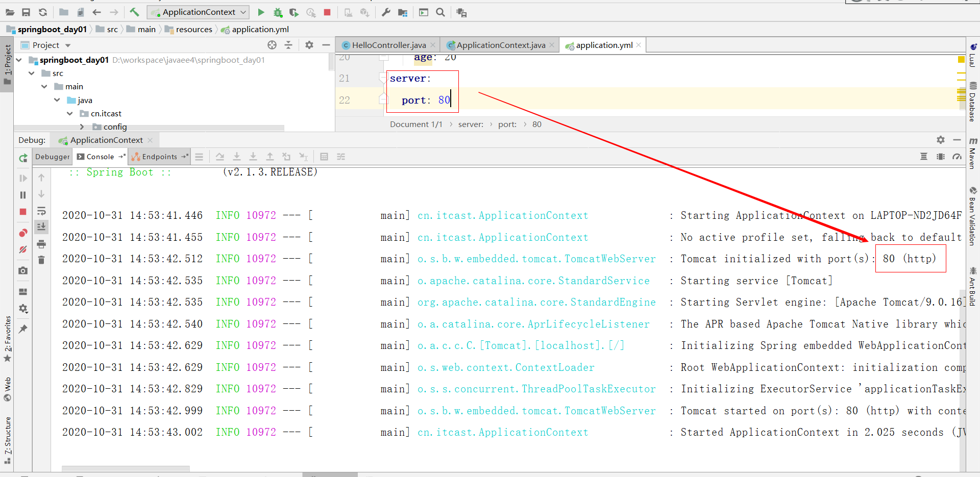
Task: Open the Database tool window
Action: point(973,102)
